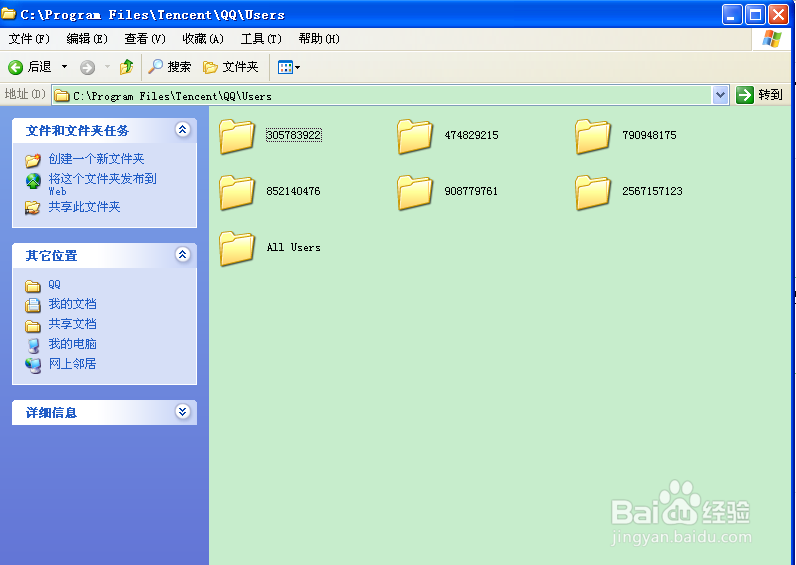Click the 我的电脑 link
Image resolution: width=796 pixels, height=565 pixels.
pyautogui.click(x=73, y=344)
